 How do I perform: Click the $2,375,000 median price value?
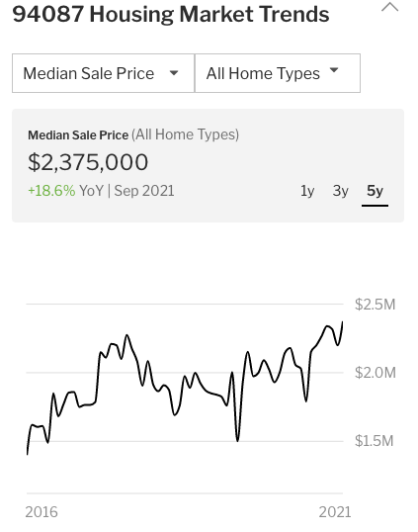coord(88,162)
